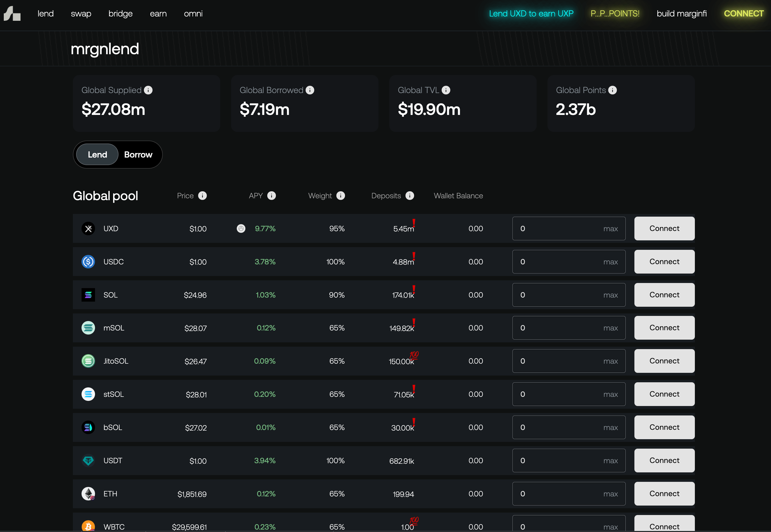The image size is (771, 532).
Task: Open the swap page
Action: pyautogui.click(x=81, y=14)
